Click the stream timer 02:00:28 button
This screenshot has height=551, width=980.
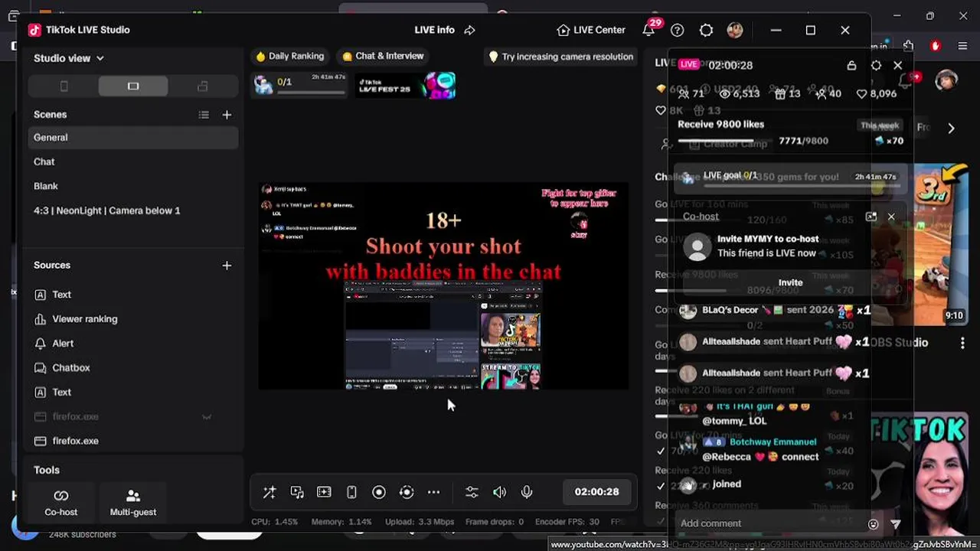point(596,492)
